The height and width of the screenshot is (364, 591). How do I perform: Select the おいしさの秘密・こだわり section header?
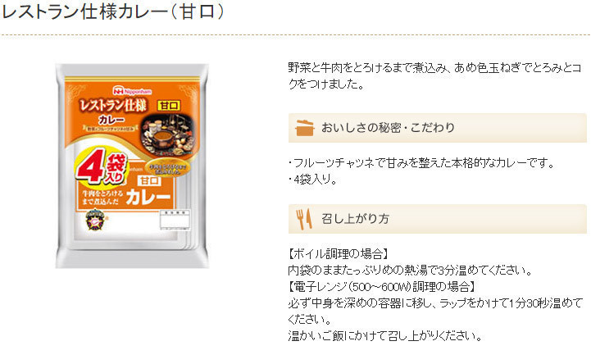(437, 128)
